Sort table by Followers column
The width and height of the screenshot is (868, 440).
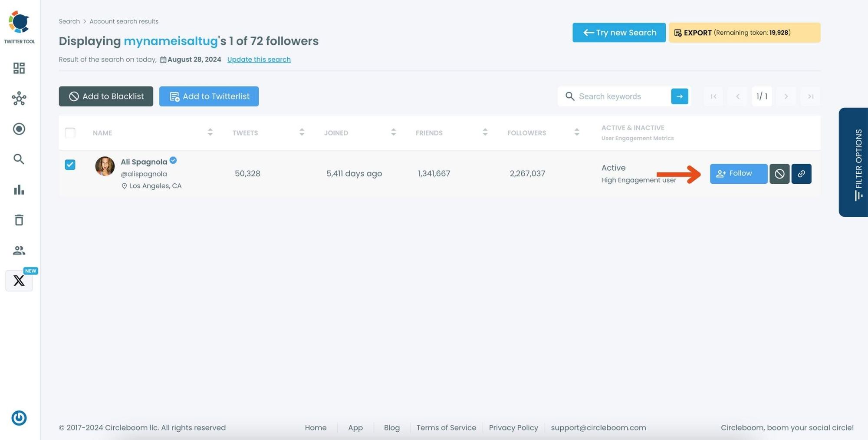coord(576,132)
